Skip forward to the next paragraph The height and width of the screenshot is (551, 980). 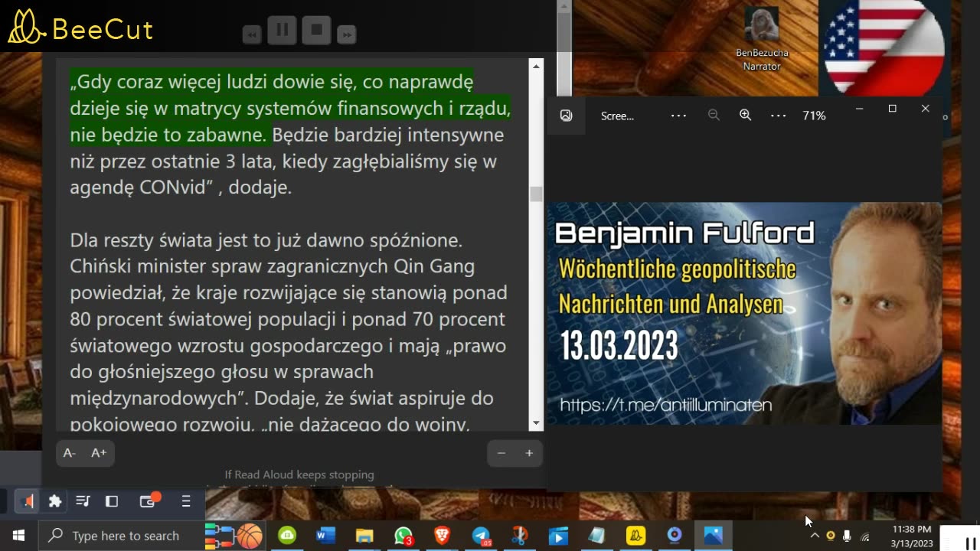pos(347,34)
